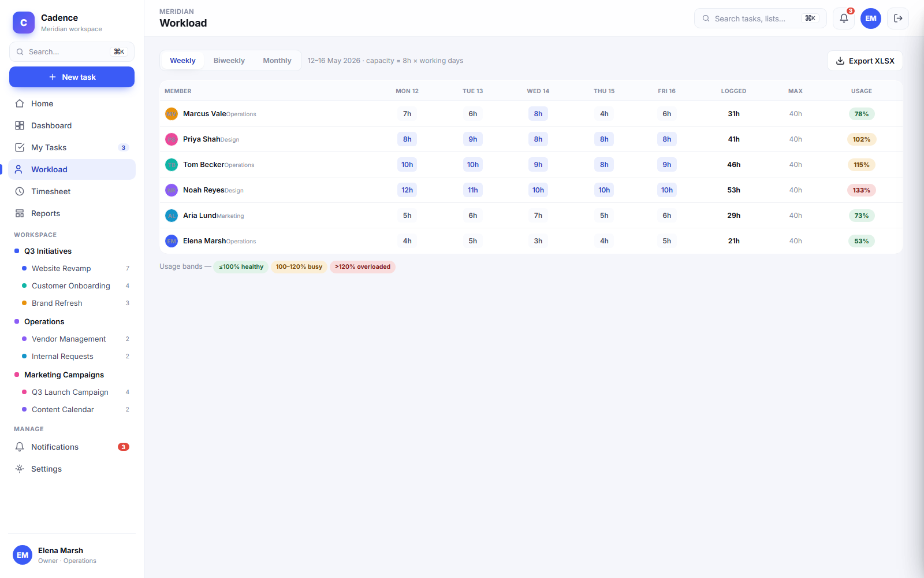This screenshot has height=578, width=924.
Task: Click Aria Lund's 7h Wednesday cell
Action: (x=538, y=216)
